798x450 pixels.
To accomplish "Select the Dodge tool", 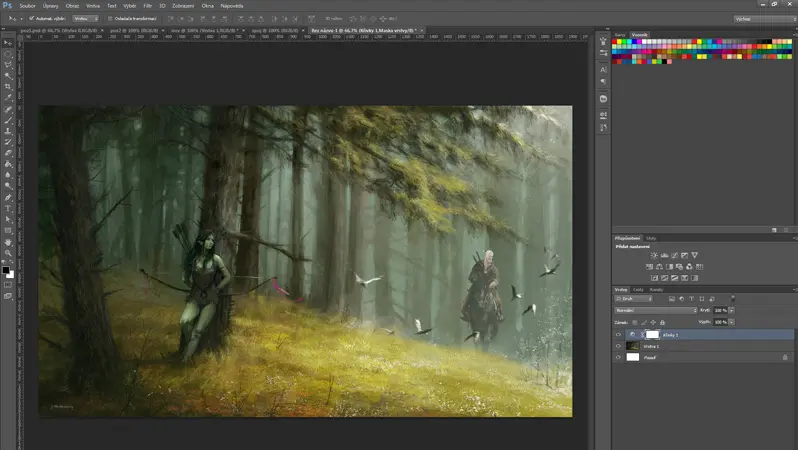I will coord(8,186).
